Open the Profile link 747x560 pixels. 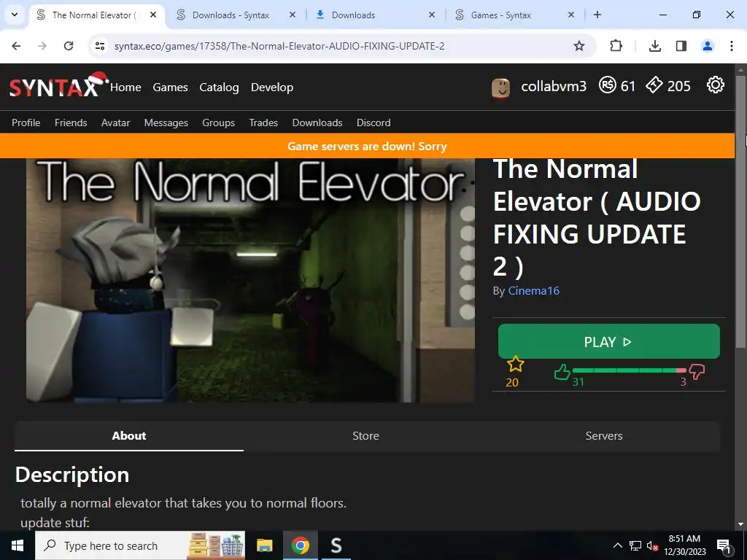point(26,122)
